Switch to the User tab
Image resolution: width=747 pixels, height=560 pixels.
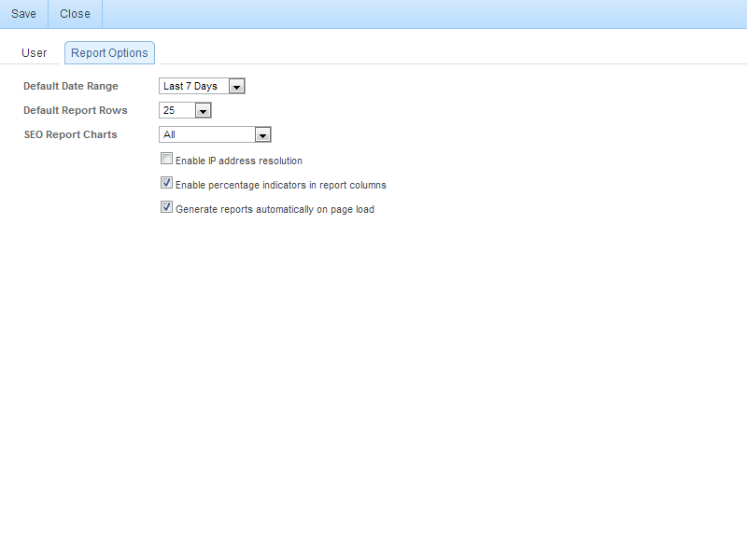coord(35,53)
